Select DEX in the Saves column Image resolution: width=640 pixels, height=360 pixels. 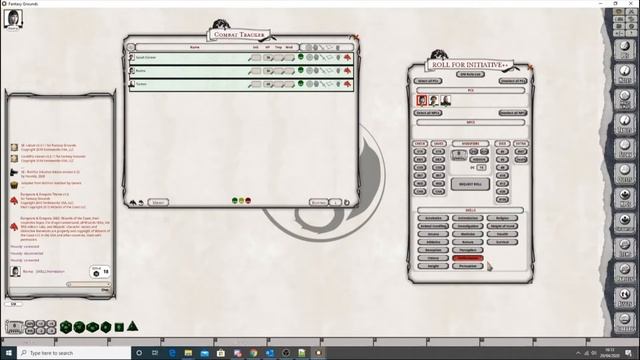coord(438,160)
